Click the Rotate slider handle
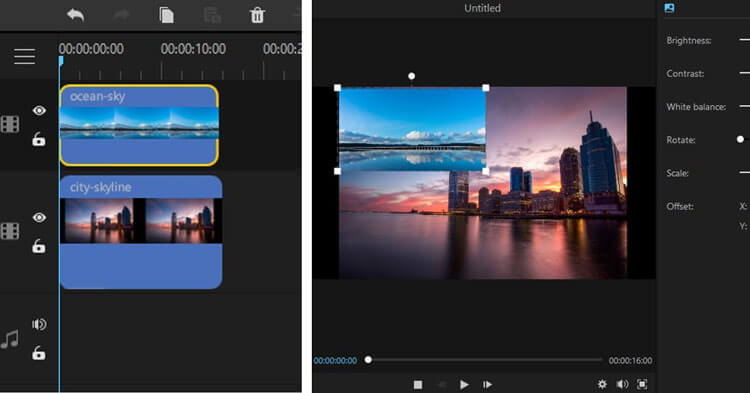Viewport: 750px width, 393px height. tap(740, 140)
